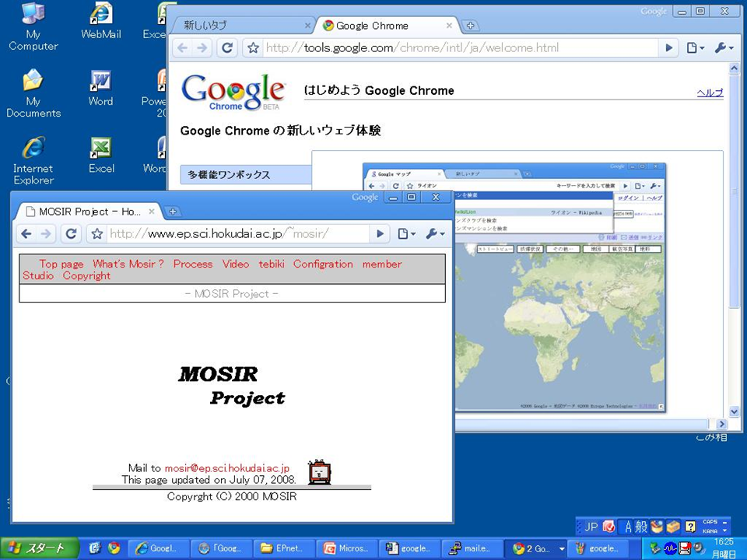The height and width of the screenshot is (560, 747).
Task: Reload the Google Chrome welcome page
Action: coord(227,47)
